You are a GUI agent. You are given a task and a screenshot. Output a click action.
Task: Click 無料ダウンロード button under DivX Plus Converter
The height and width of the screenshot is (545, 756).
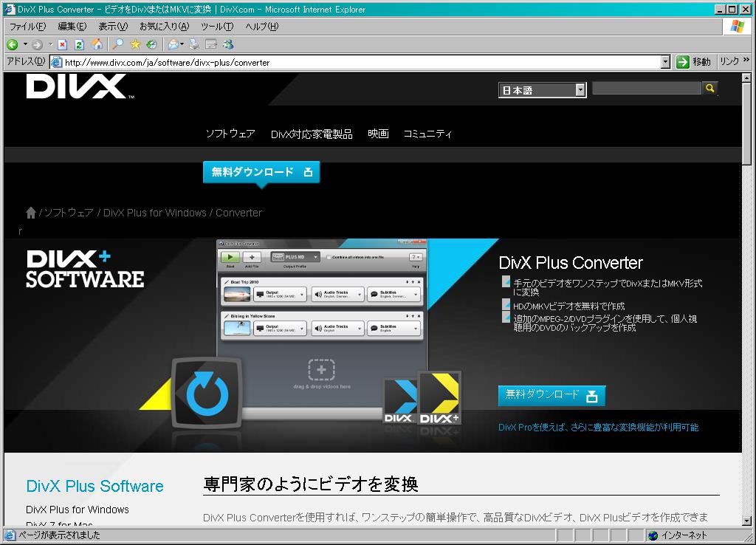click(551, 396)
